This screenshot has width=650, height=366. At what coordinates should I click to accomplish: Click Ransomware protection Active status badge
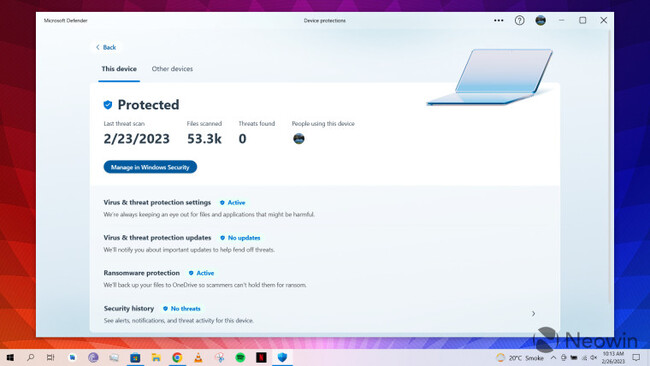click(x=201, y=273)
